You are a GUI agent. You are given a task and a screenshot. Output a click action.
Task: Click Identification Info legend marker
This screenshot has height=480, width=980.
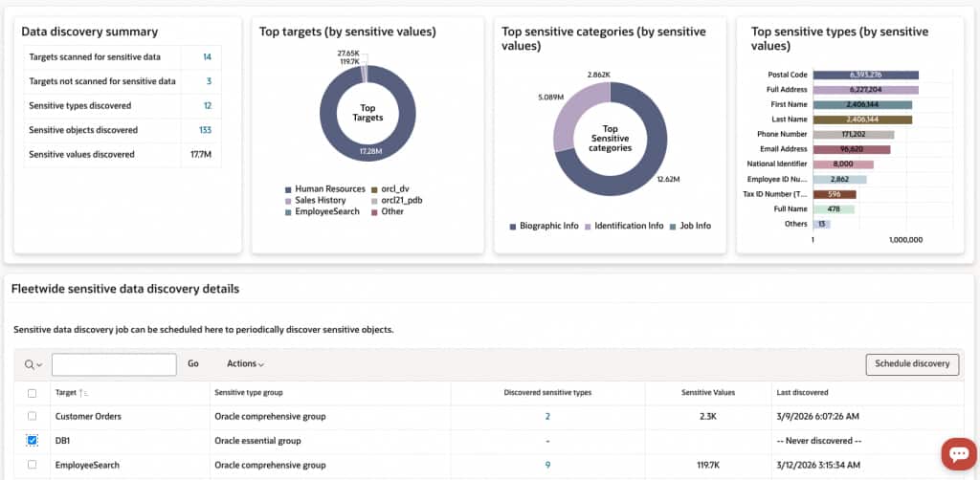pos(588,226)
